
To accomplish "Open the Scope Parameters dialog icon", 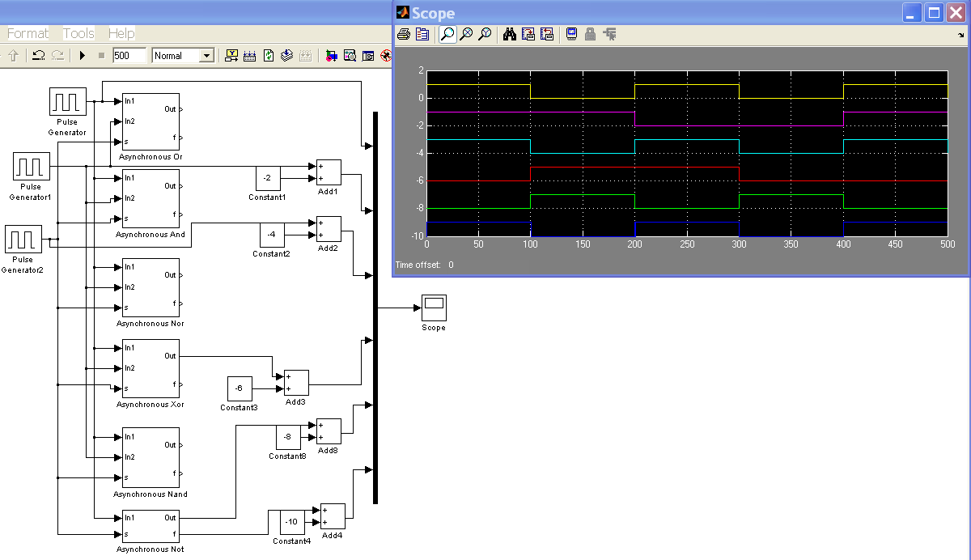I will [x=422, y=34].
